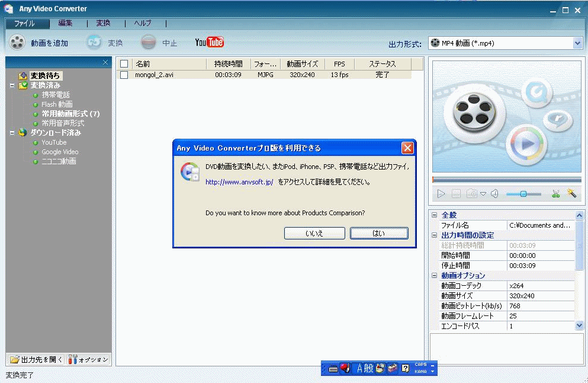Image resolution: width=588 pixels, height=383 pixels.
Task: Open the 変換 menu
Action: (x=103, y=23)
